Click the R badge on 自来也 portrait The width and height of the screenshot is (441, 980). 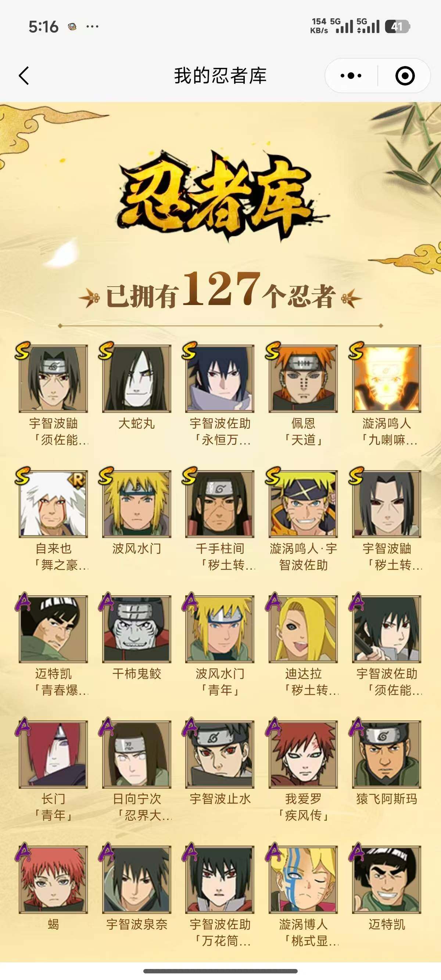tap(77, 480)
